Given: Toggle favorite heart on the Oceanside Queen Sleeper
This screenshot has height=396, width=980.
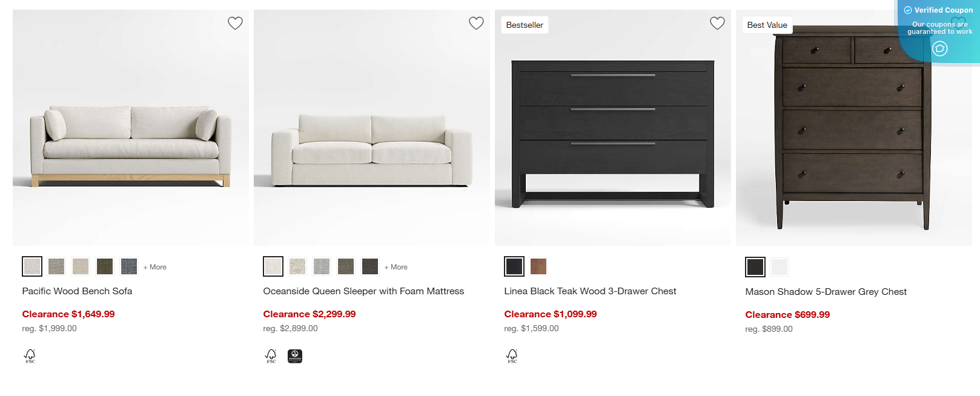Looking at the screenshot, I should coord(476,23).
